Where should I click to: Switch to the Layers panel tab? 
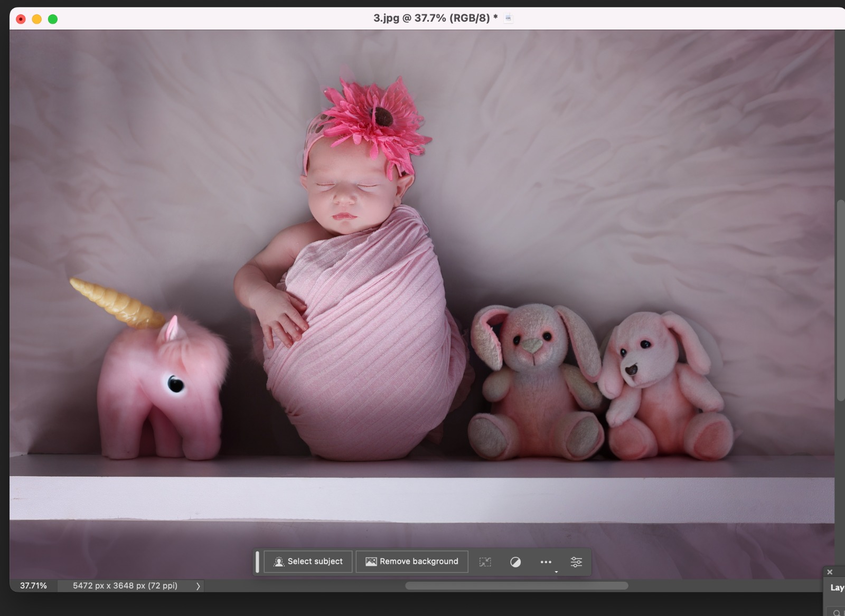click(x=837, y=587)
